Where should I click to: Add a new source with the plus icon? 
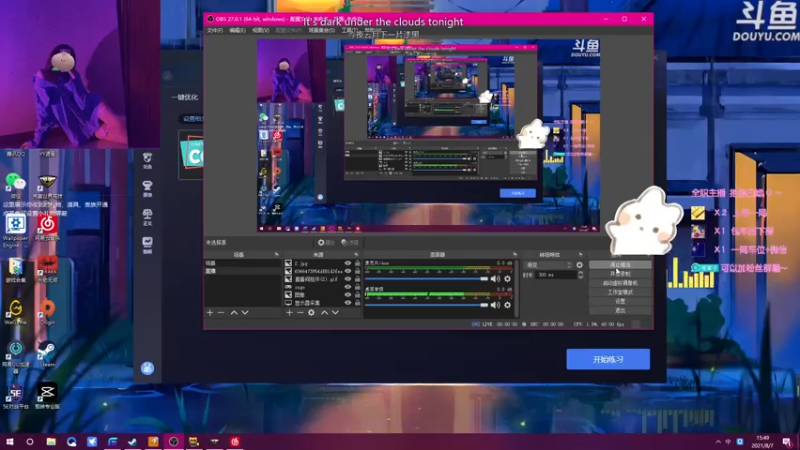pyautogui.click(x=289, y=312)
